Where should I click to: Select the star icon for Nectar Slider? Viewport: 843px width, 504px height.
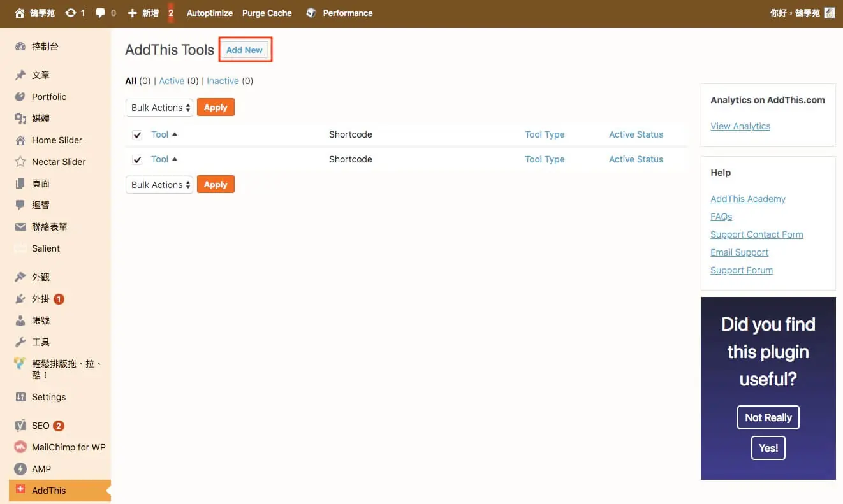coord(20,162)
